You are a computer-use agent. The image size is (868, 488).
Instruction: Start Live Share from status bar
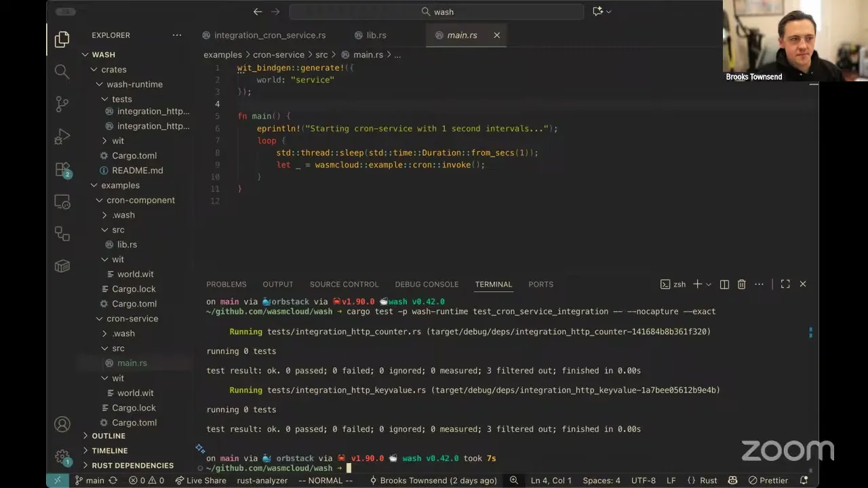coord(201,480)
